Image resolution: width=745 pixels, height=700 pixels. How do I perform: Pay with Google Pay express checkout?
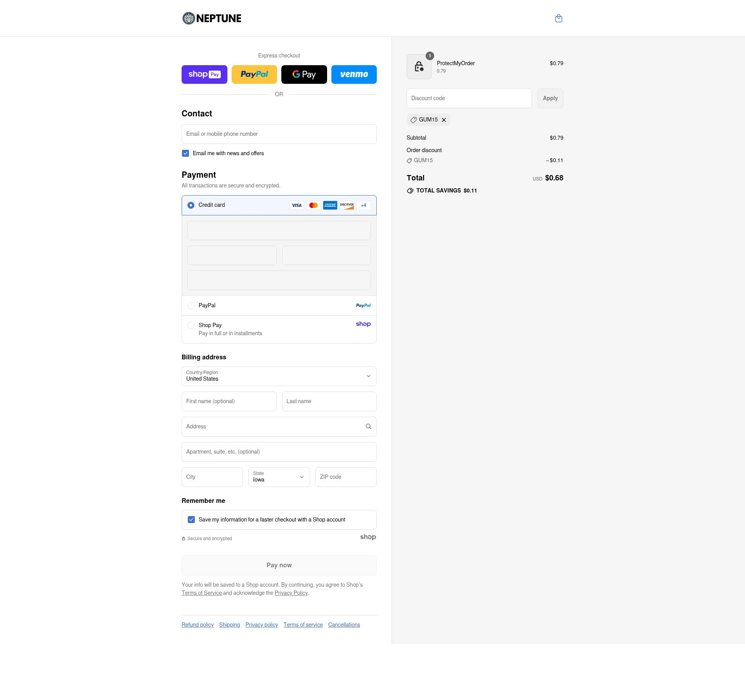click(304, 74)
